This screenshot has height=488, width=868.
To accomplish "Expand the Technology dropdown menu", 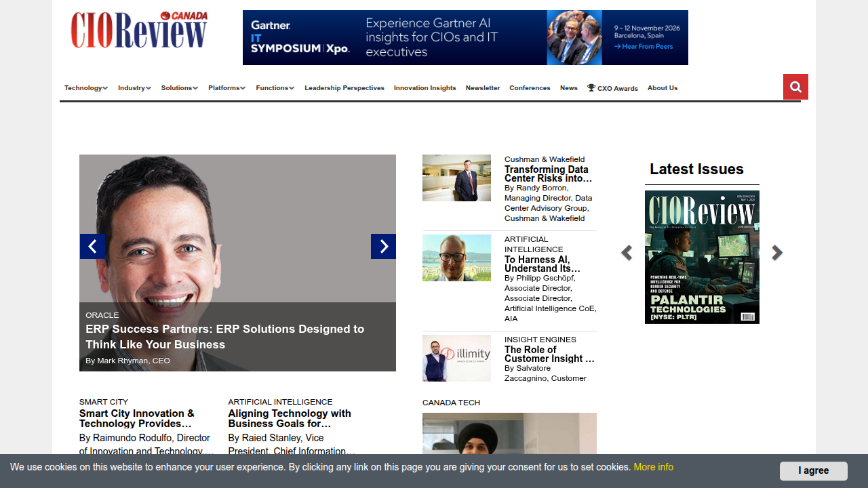I will click(86, 88).
